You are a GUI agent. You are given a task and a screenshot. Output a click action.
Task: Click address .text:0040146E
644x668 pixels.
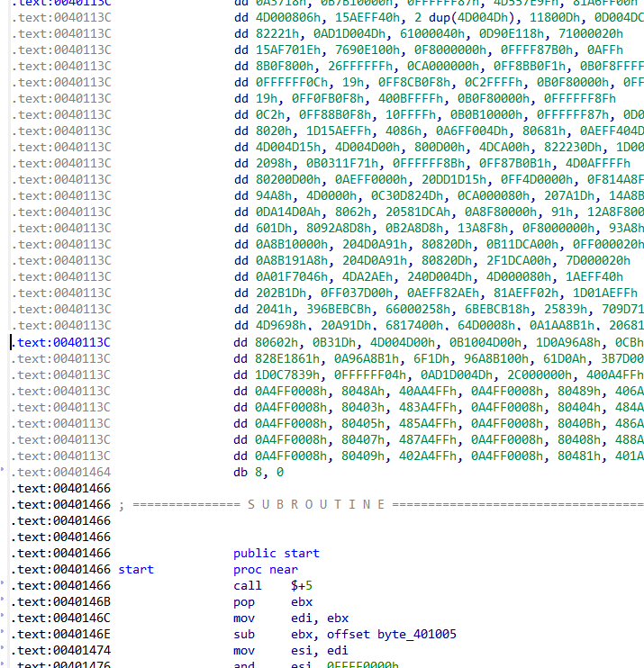(60, 635)
